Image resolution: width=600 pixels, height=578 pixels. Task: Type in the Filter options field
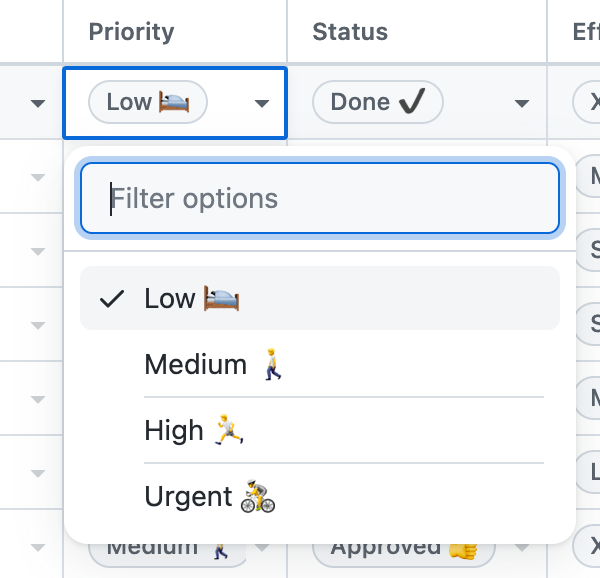[x=320, y=198]
